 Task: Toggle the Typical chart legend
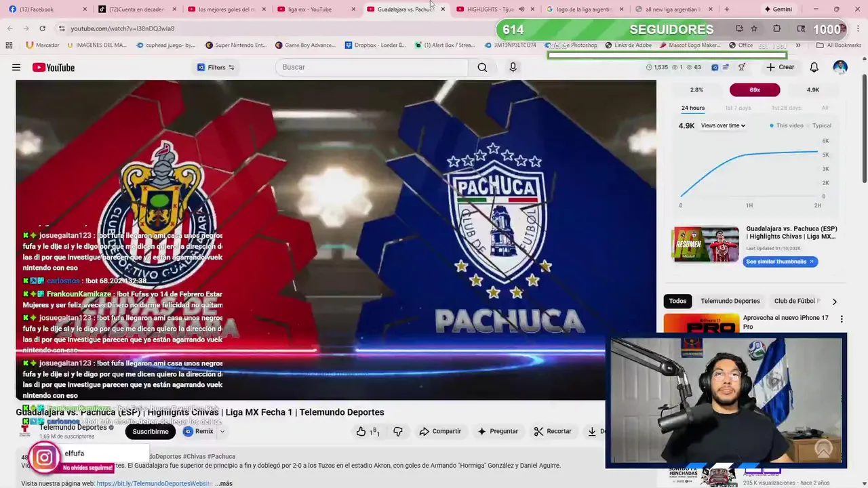[818, 125]
